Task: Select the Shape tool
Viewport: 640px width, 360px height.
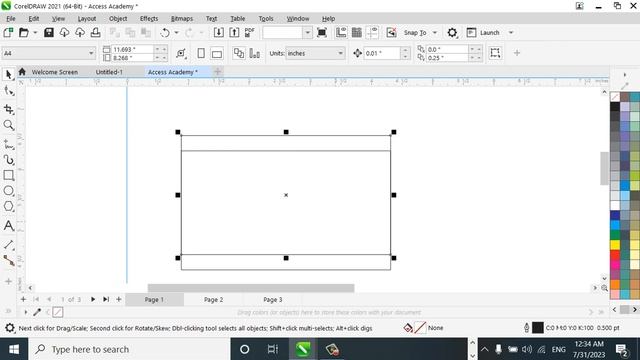Action: click(9, 91)
